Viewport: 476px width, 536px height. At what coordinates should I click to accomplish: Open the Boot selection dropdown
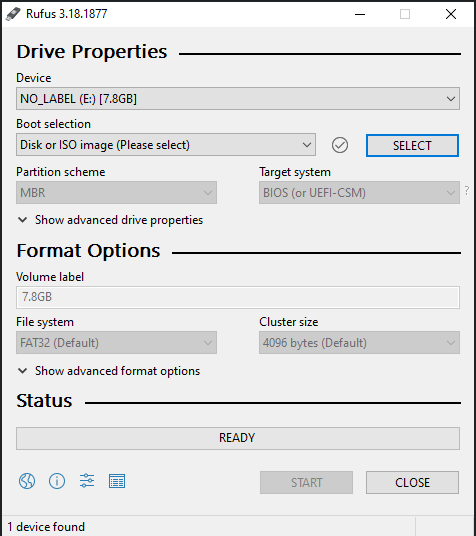pyautogui.click(x=166, y=145)
